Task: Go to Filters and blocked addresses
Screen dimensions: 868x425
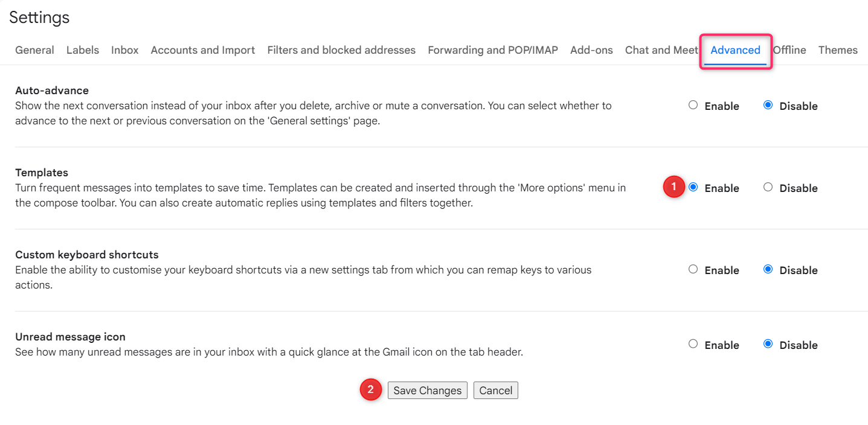Action: click(341, 50)
